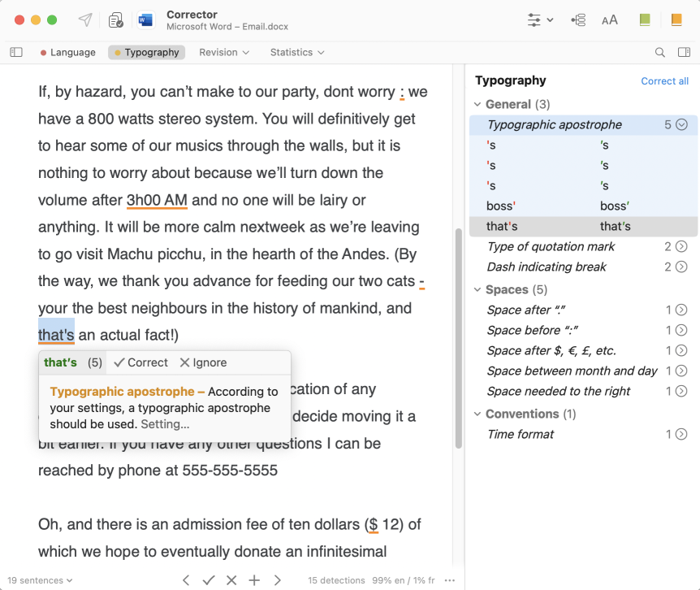Click the text size AA icon
Viewport: 700px width, 590px height.
pyautogui.click(x=609, y=20)
